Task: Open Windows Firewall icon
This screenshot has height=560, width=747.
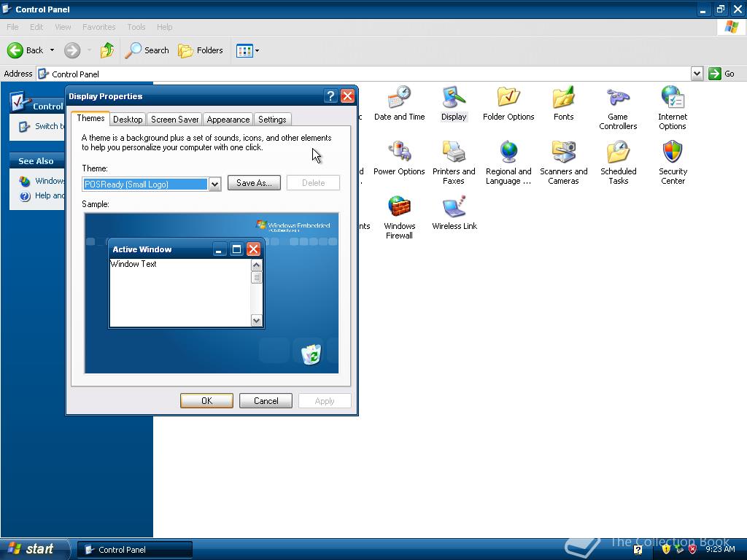Action: pos(399,217)
